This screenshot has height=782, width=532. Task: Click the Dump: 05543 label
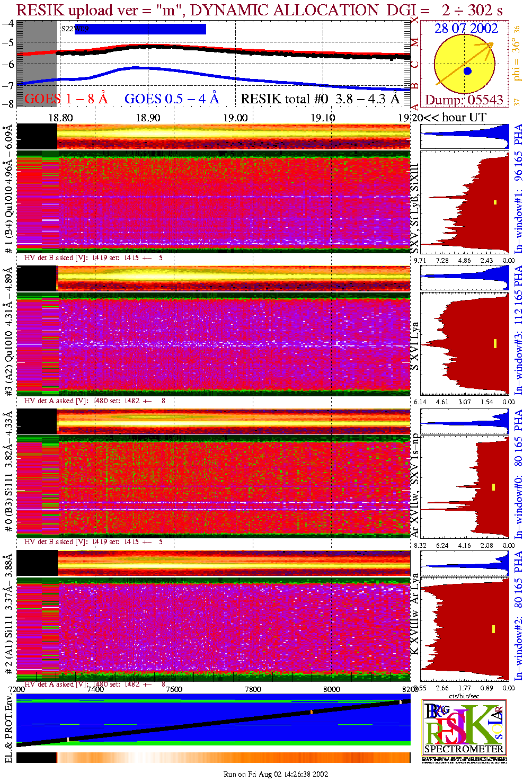tap(464, 100)
